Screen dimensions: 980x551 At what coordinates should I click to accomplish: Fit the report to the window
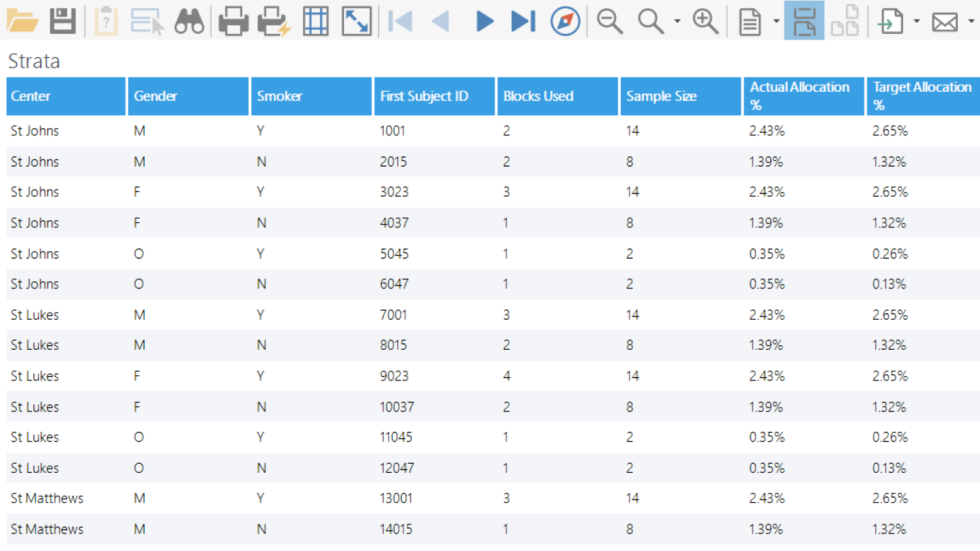356,21
